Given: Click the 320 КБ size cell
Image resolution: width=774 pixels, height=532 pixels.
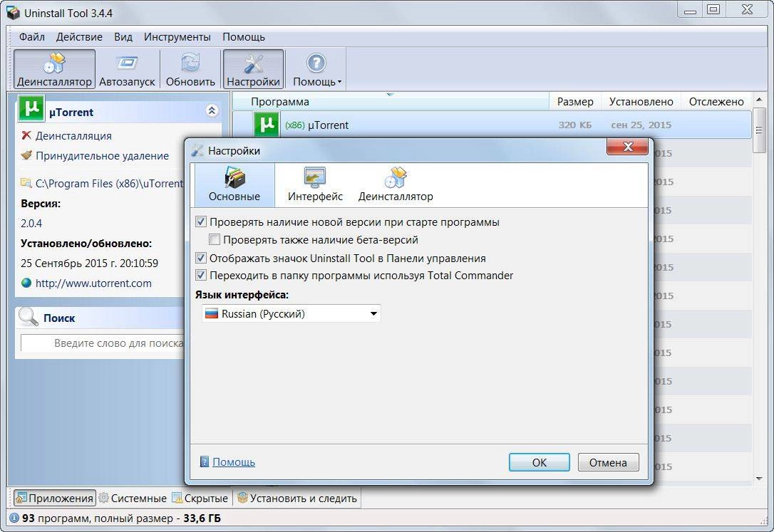Looking at the screenshot, I should tap(575, 125).
